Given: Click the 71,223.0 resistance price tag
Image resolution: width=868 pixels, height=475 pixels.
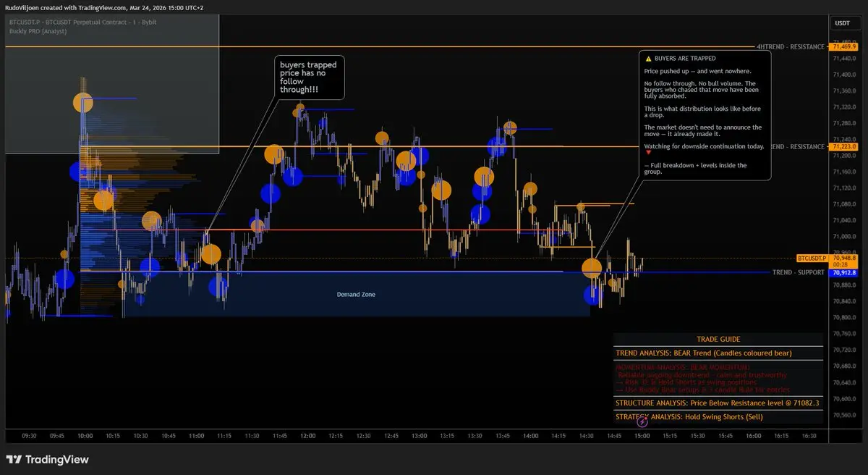Looking at the screenshot, I should [845, 146].
